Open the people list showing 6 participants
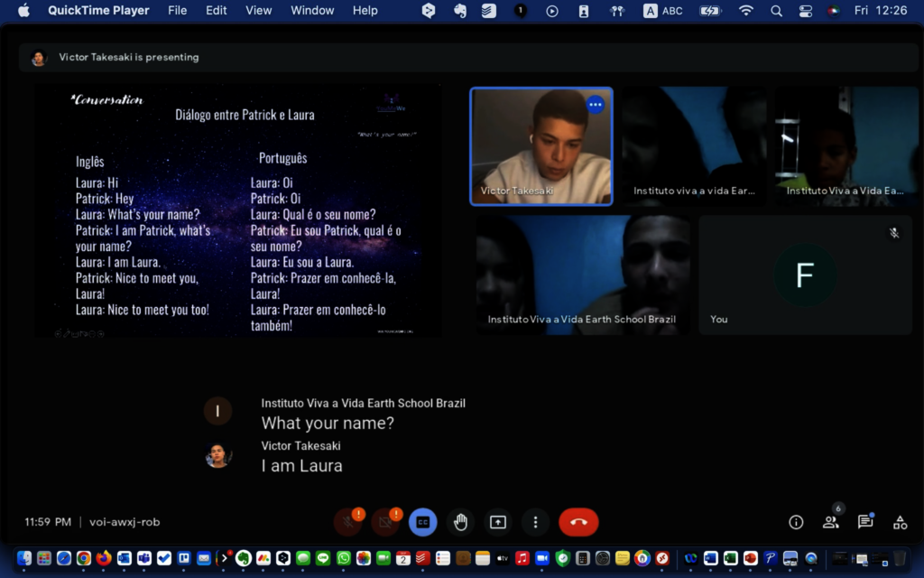The image size is (924, 578). pos(831,522)
